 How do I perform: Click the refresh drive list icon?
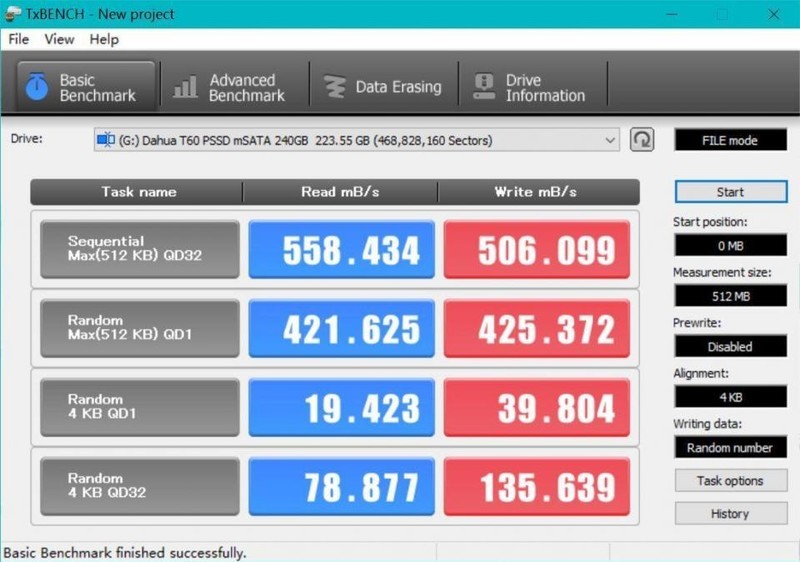tap(642, 140)
